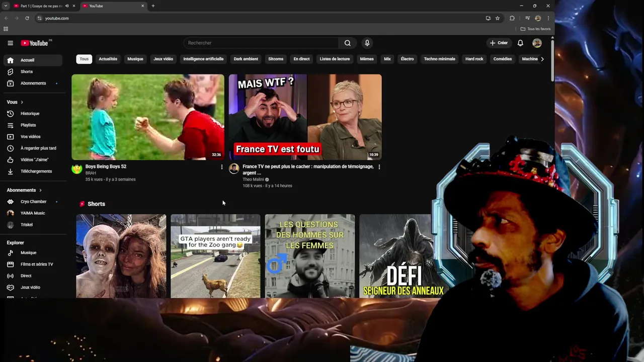Screen dimensions: 644x362
Task: Open Jeux vidéo under Explorer
Action: pyautogui.click(x=33, y=288)
